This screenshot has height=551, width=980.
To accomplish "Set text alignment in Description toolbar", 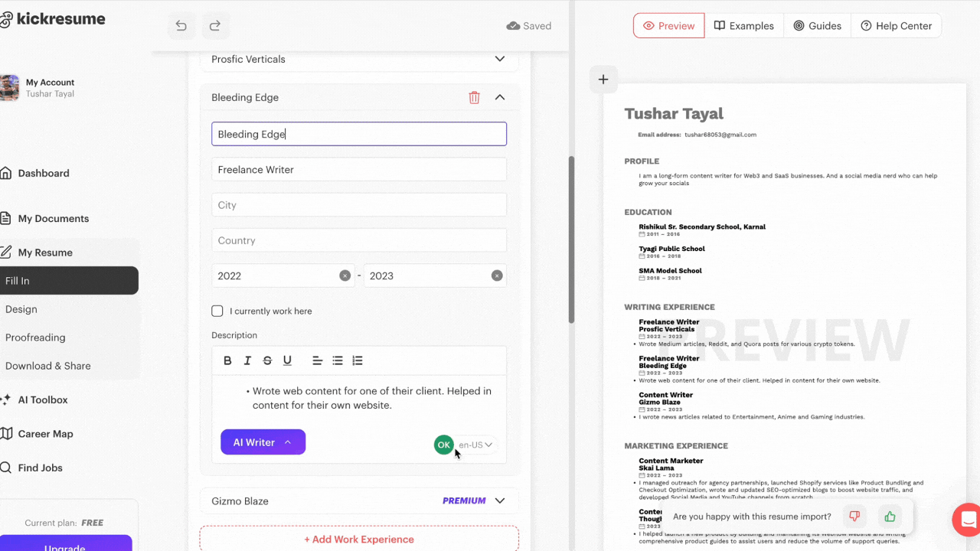I will coord(318,360).
